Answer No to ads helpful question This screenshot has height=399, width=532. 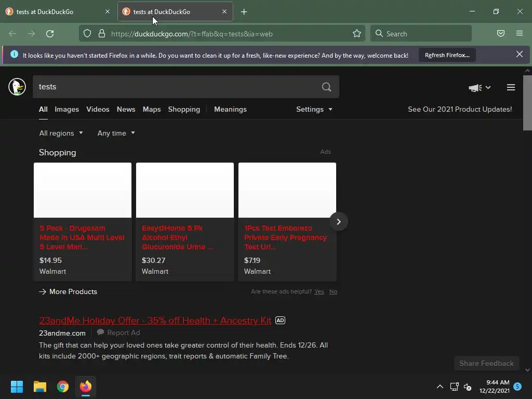coord(333,291)
